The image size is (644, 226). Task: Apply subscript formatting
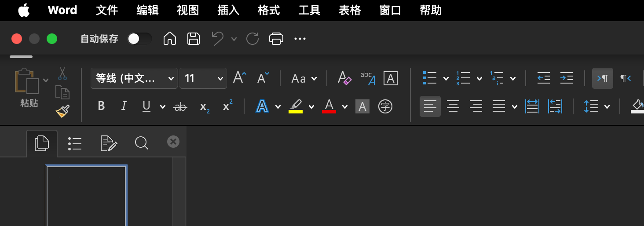click(205, 106)
